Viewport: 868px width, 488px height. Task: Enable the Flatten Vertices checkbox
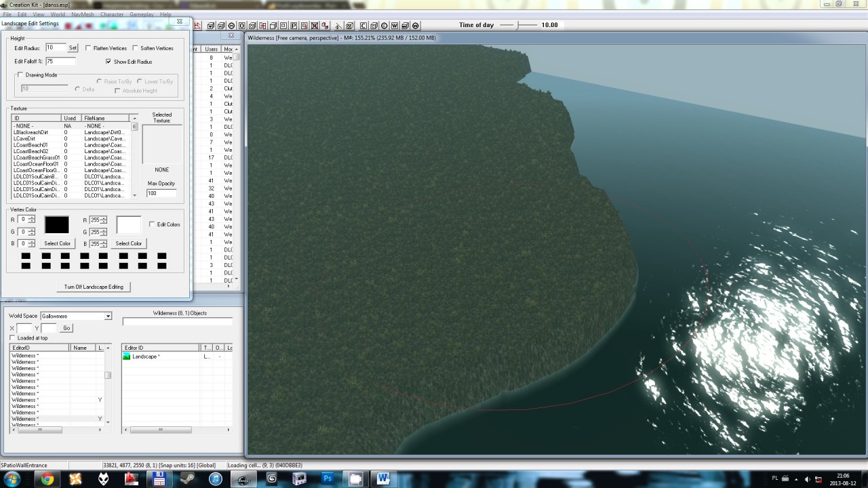pos(89,48)
